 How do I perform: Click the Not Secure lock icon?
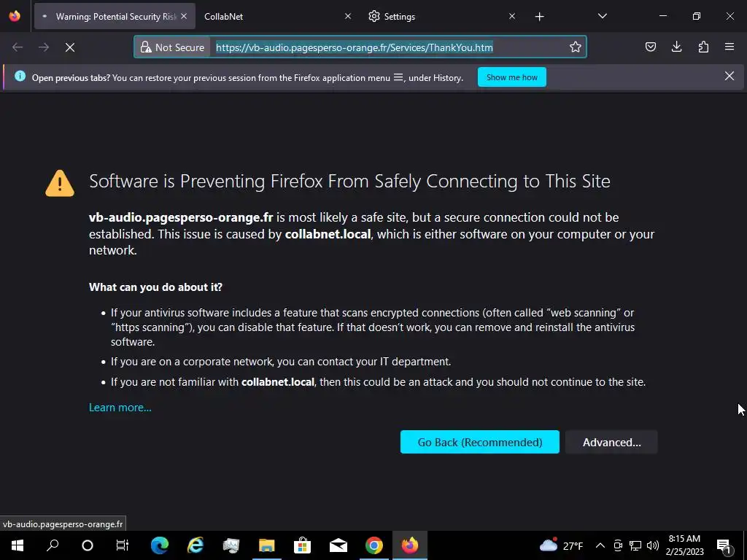click(146, 47)
